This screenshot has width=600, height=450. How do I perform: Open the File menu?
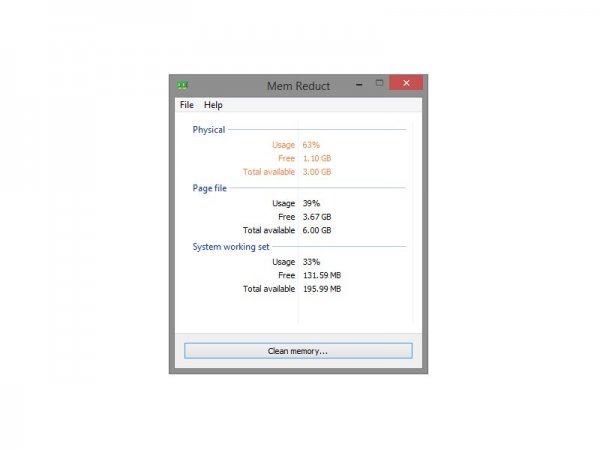click(x=187, y=105)
